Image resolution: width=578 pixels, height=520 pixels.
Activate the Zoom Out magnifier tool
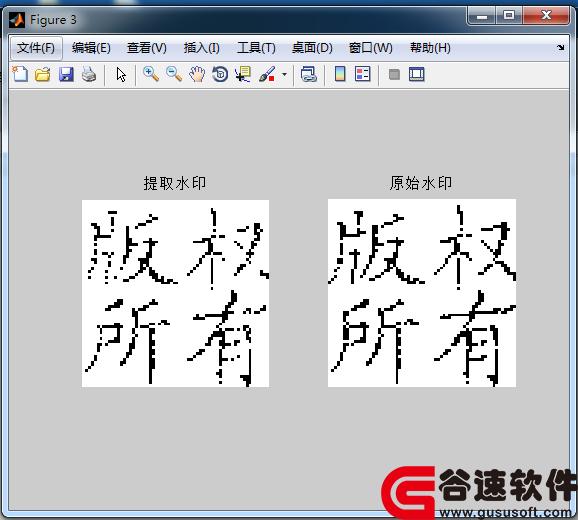(174, 74)
